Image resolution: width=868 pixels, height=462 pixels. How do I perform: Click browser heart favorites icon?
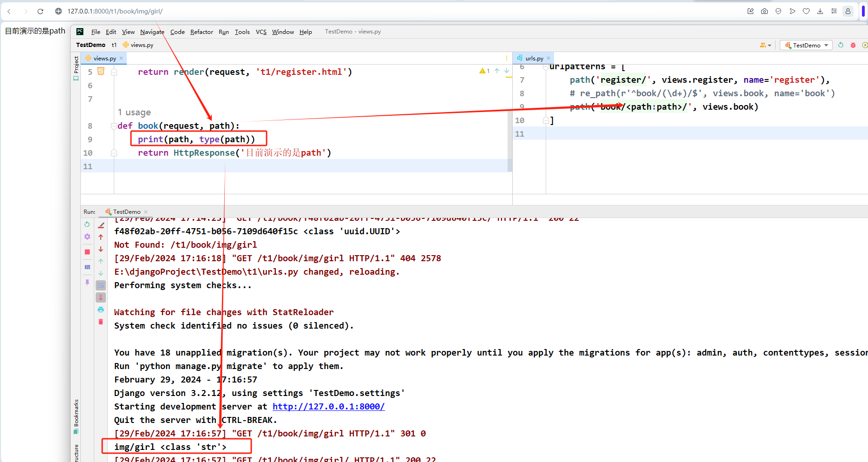(x=806, y=11)
